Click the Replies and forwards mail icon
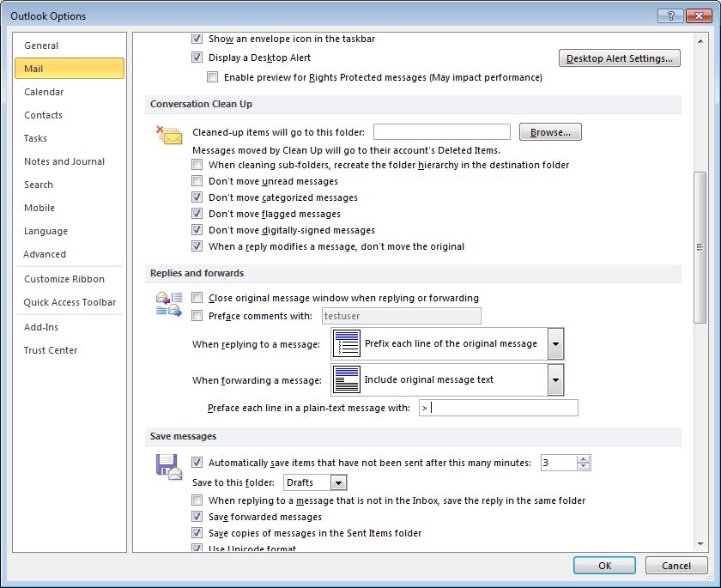 pyautogui.click(x=169, y=304)
